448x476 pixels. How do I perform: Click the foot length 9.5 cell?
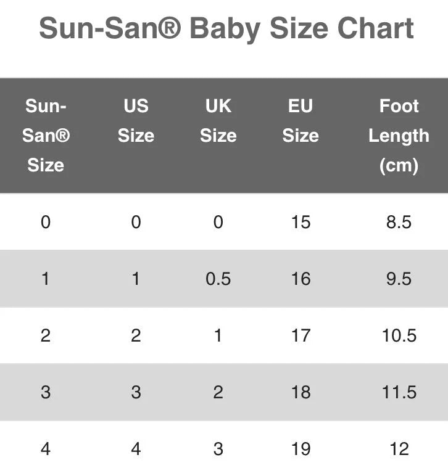click(399, 279)
